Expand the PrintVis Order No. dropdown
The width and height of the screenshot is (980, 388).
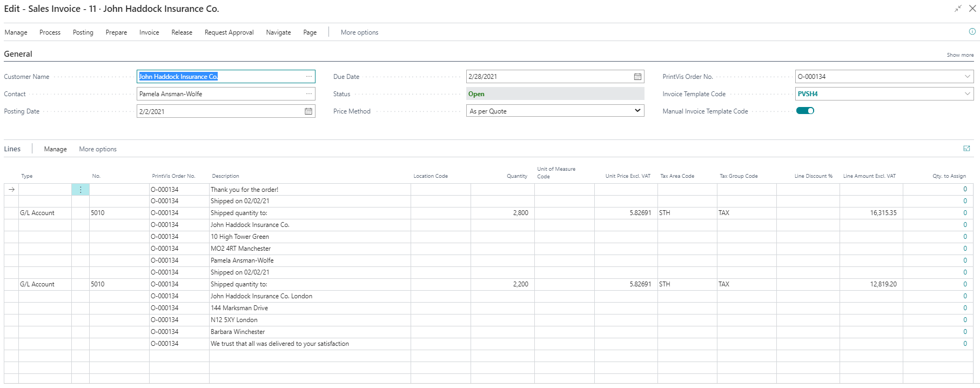[x=967, y=77]
